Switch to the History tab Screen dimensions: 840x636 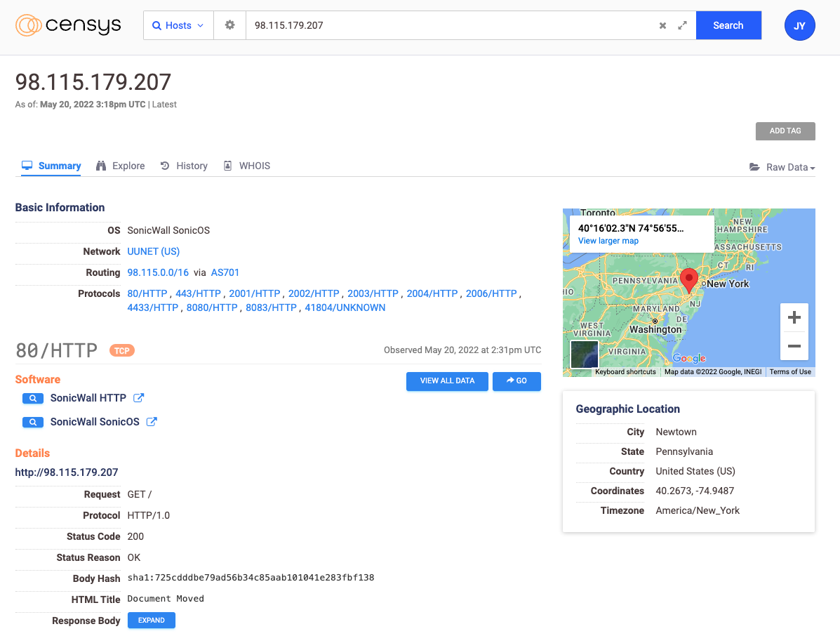[184, 165]
